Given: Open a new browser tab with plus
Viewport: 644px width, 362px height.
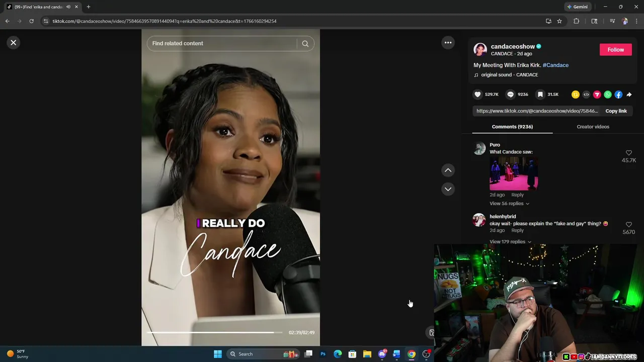Looking at the screenshot, I should [x=89, y=7].
